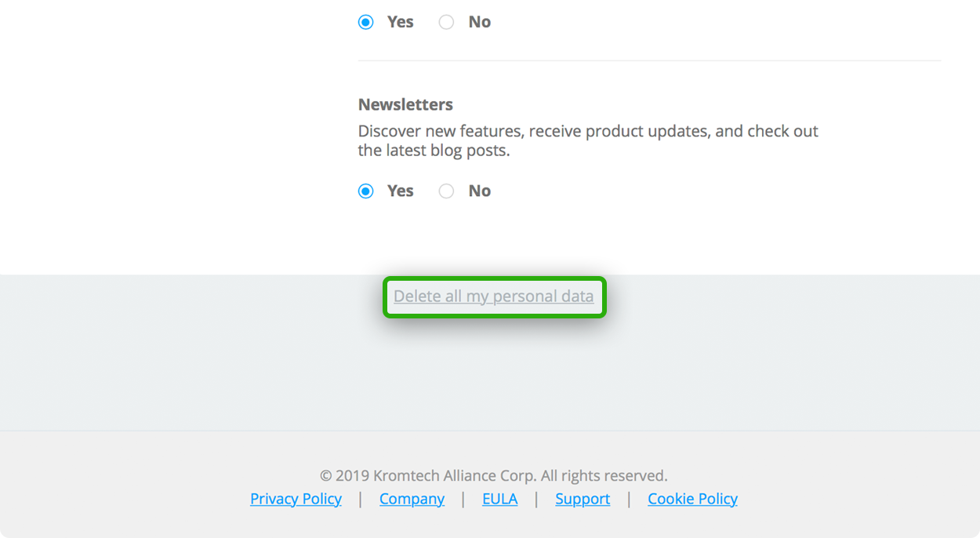Click the 'No' label text under Newsletters
This screenshot has height=538, width=980.
[x=480, y=191]
